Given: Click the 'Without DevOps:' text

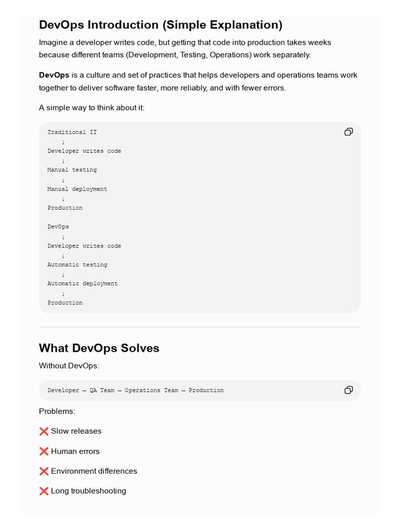Looking at the screenshot, I should coord(69,366).
